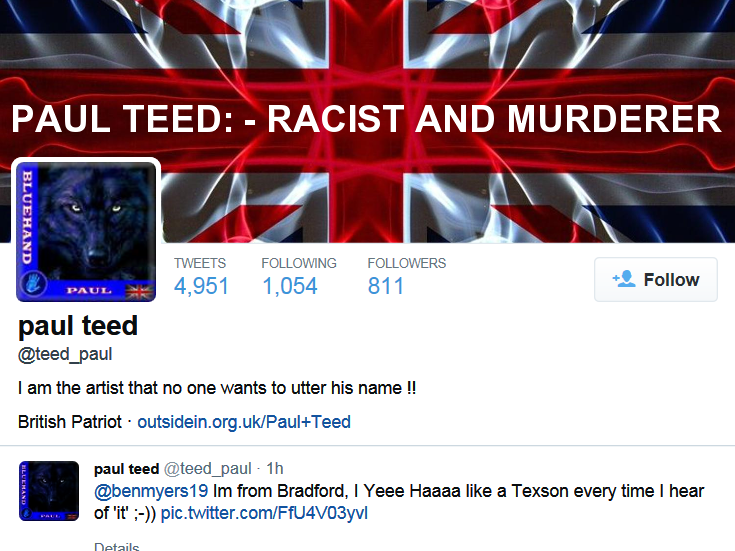Open the Following stat label
Image resolution: width=735 pixels, height=551 pixels.
coord(299,264)
